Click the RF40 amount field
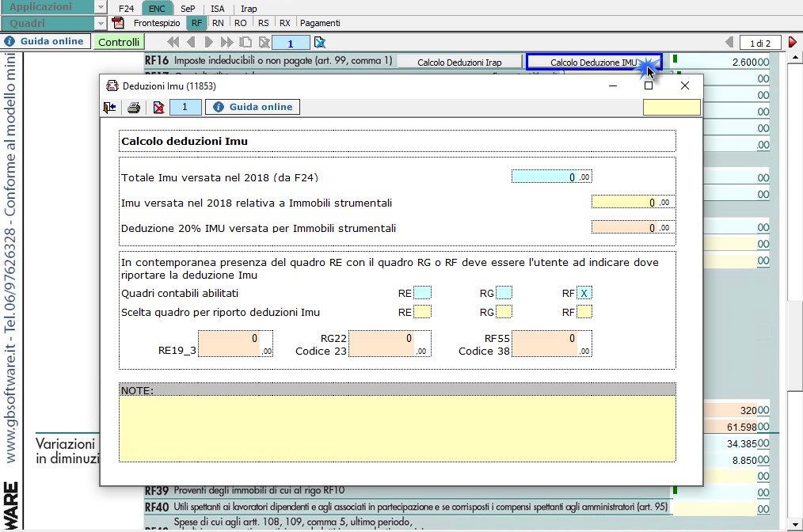 [x=721, y=509]
